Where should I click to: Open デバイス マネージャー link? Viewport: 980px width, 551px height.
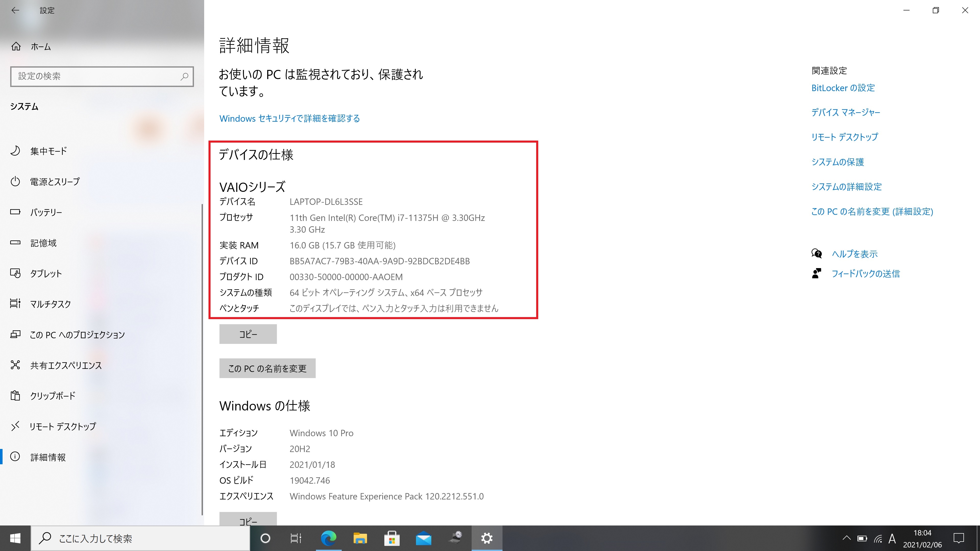[846, 112]
